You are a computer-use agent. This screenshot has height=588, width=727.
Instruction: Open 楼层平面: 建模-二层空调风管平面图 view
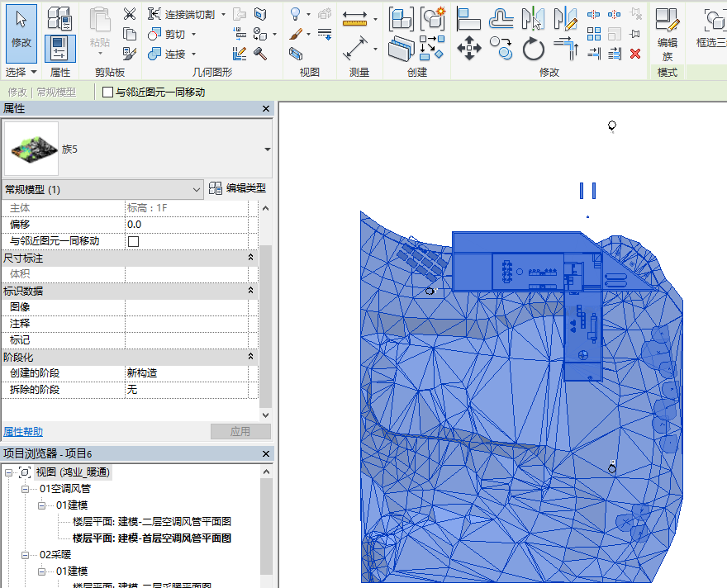click(x=152, y=522)
